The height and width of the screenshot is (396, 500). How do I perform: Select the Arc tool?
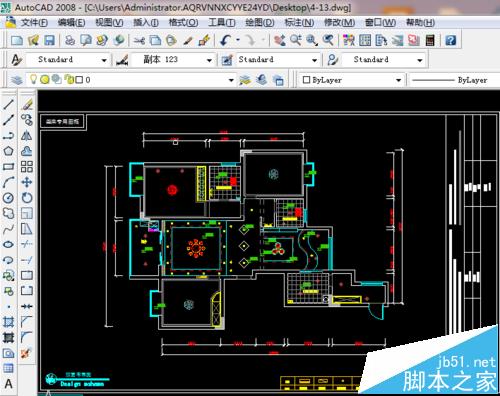coord(8,182)
